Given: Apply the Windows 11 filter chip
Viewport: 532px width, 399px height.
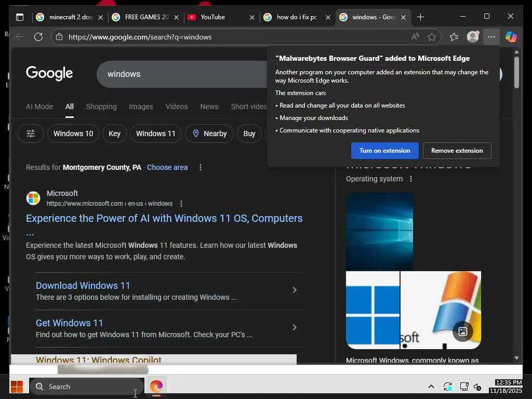Looking at the screenshot, I should tap(156, 134).
